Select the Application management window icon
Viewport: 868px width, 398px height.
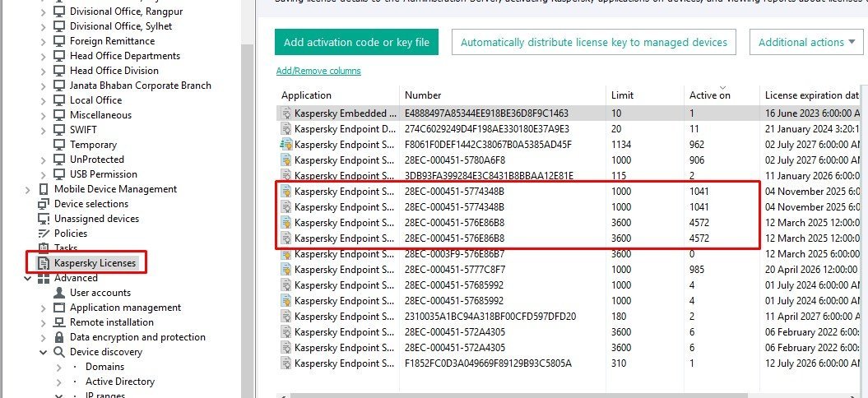coord(59,308)
